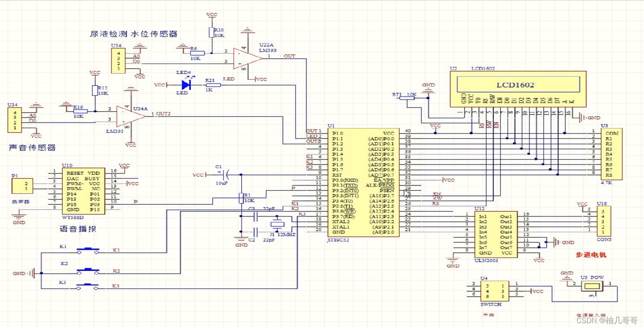Click the 'ALE/PROG' pin label on U1
This screenshot has width=644, height=328.
(x=380, y=185)
